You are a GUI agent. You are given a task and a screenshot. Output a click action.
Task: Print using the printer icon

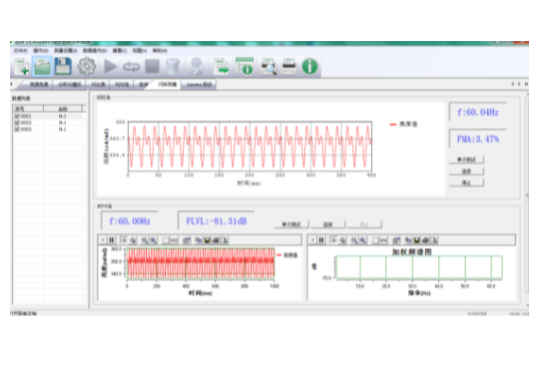[x=289, y=66]
